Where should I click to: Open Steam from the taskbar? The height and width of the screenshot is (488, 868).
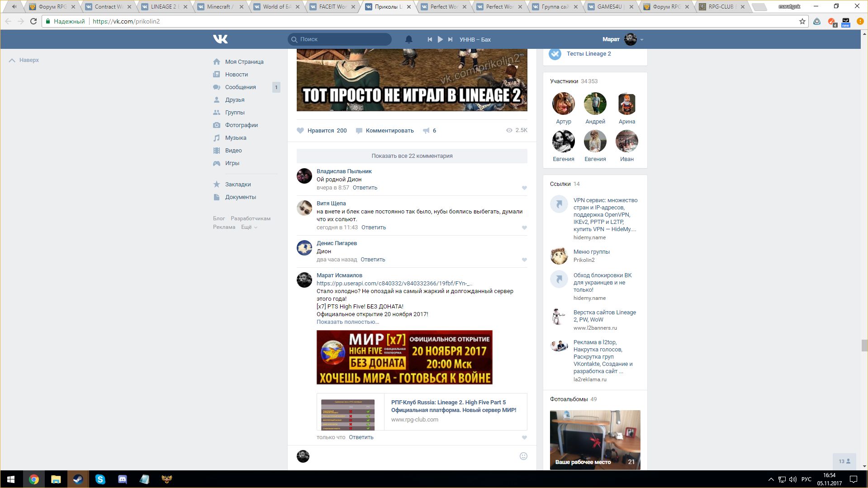[x=78, y=479]
